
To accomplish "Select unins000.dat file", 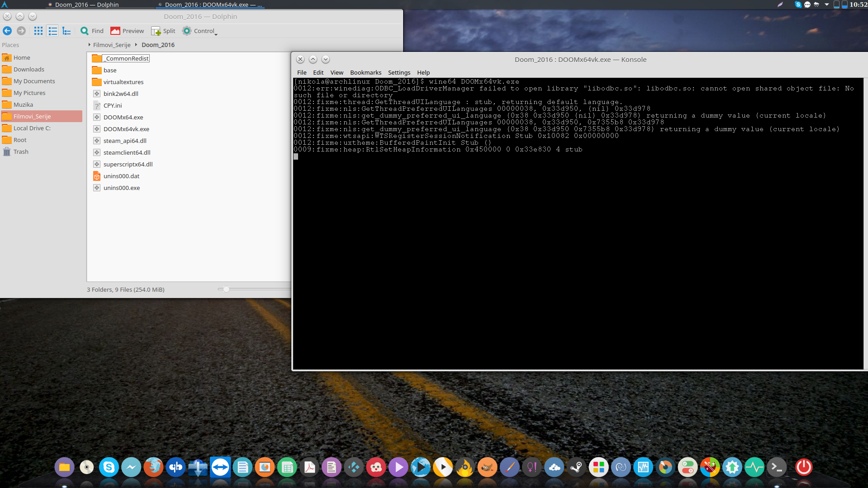I will (x=116, y=176).
